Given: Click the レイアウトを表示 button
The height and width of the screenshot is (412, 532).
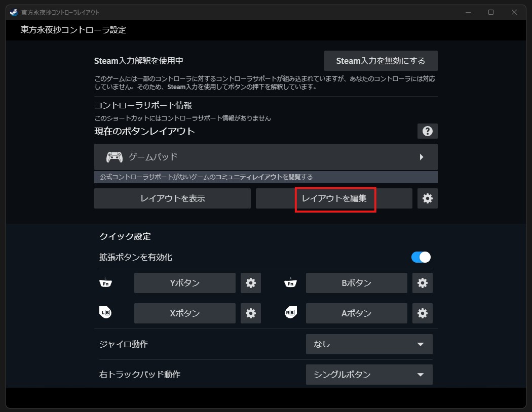Looking at the screenshot, I should coord(172,198).
